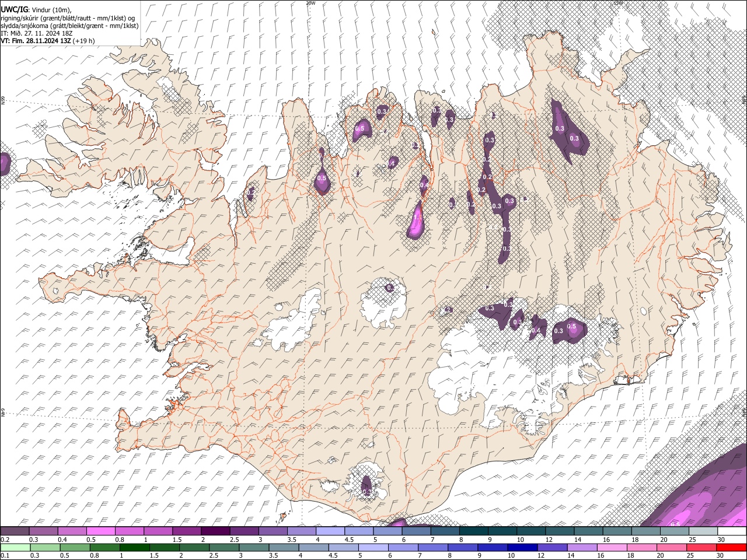The width and height of the screenshot is (747, 560).
Task: Click the white snow swatch above 30
Action: click(731, 531)
